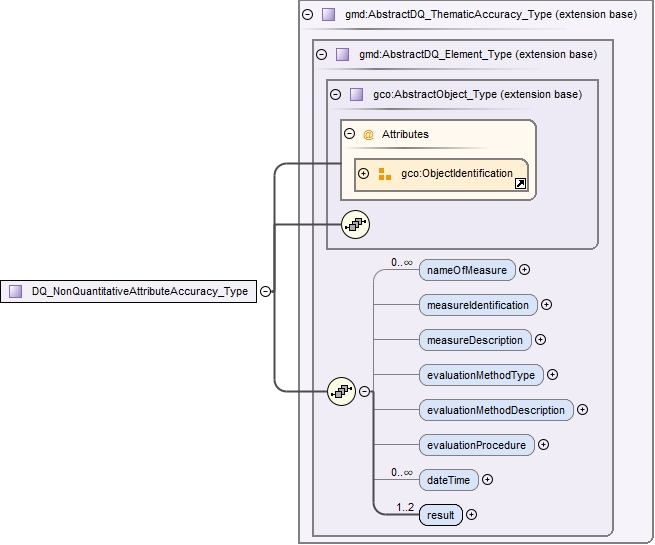Click the gco:AbstractObject_Type type icon
655x545 pixels.
pyautogui.click(x=356, y=94)
